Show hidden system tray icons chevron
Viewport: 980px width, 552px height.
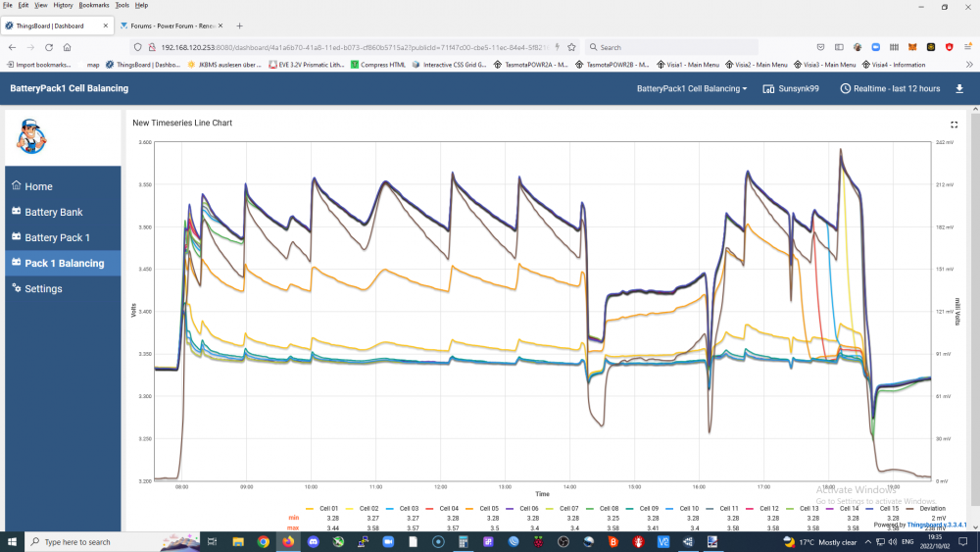tap(867, 542)
